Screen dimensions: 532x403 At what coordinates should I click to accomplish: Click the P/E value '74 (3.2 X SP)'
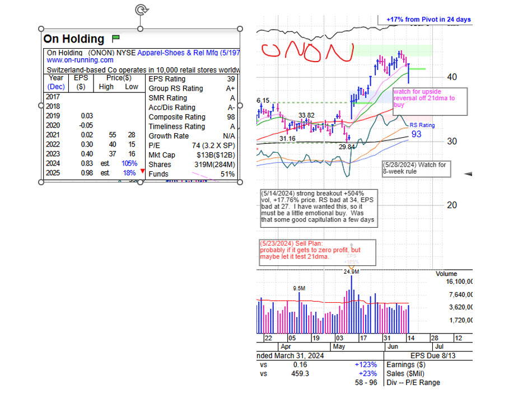[x=213, y=146]
